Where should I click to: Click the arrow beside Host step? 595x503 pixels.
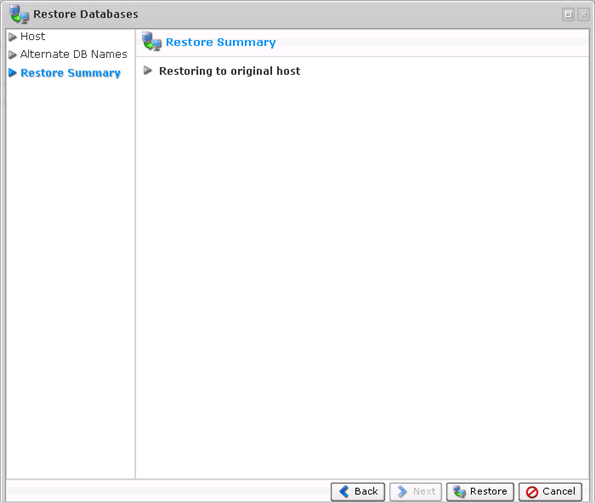[13, 37]
